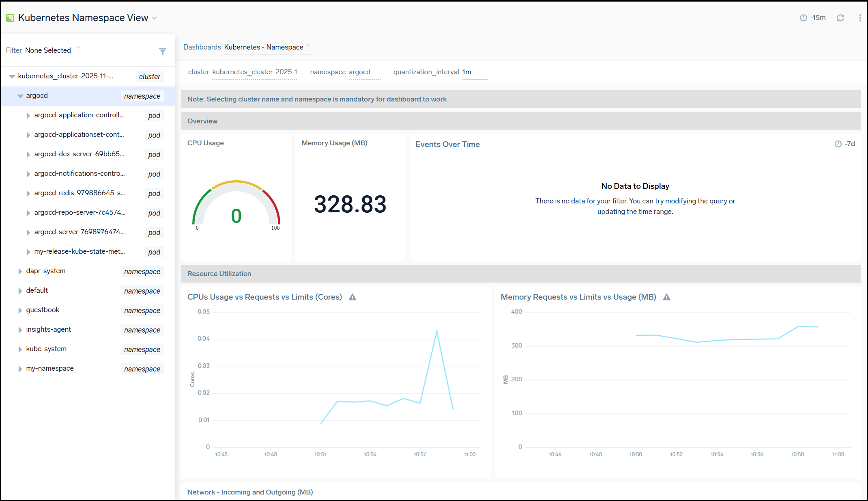
Task: Click the green dashboard icon beside title
Action: [10, 18]
